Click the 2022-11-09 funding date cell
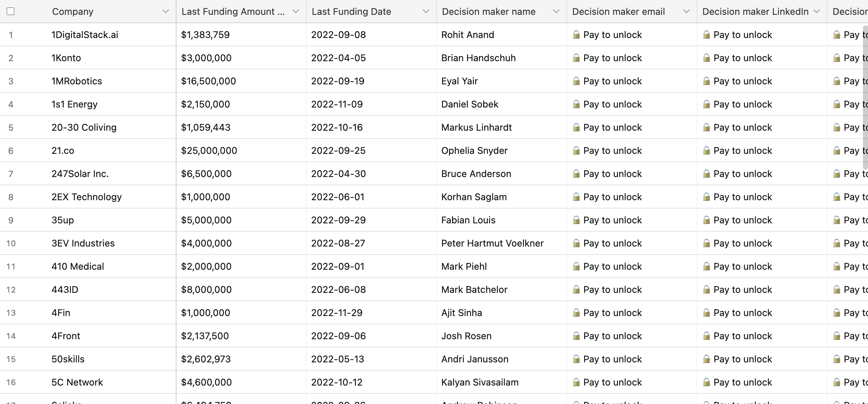868x404 pixels. pyautogui.click(x=371, y=104)
